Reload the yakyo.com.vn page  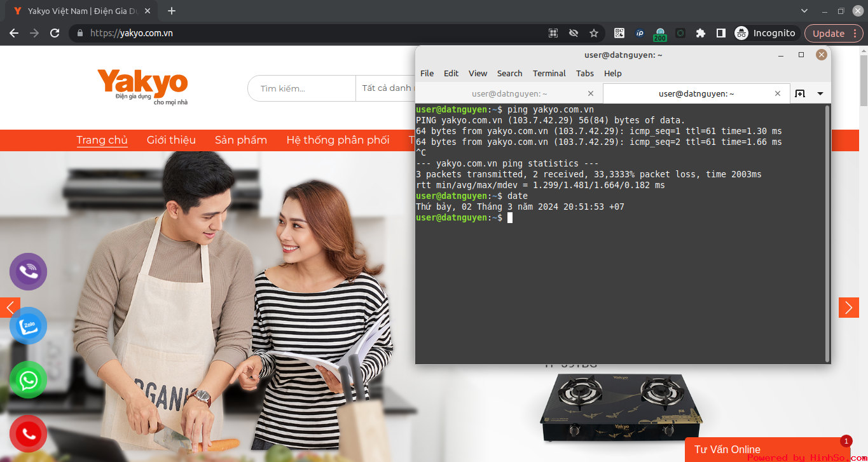click(x=55, y=33)
